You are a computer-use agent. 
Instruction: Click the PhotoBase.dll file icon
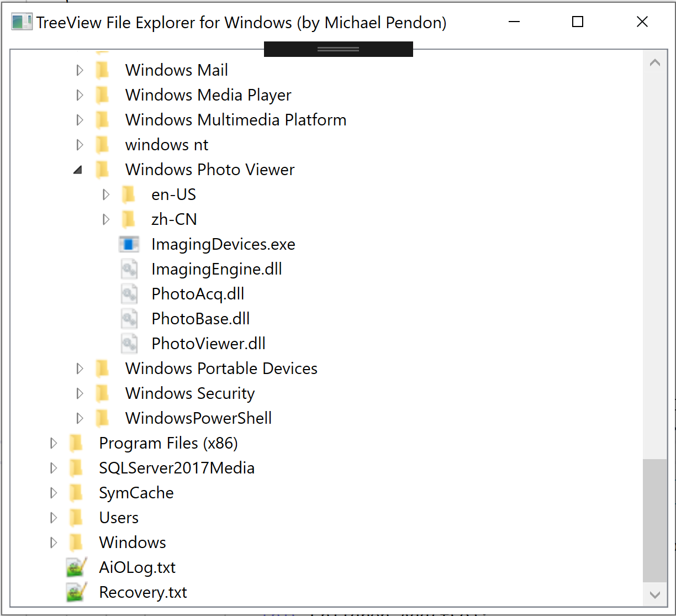129,318
